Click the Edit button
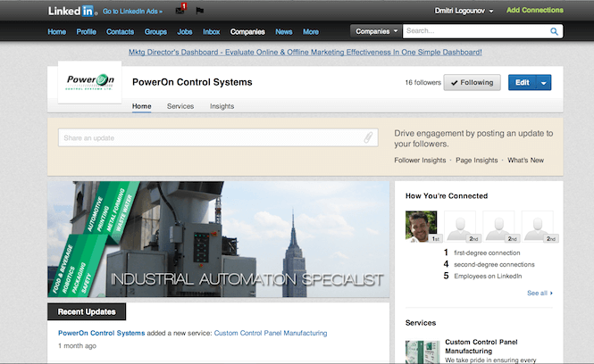594x364 pixels. pos(522,82)
